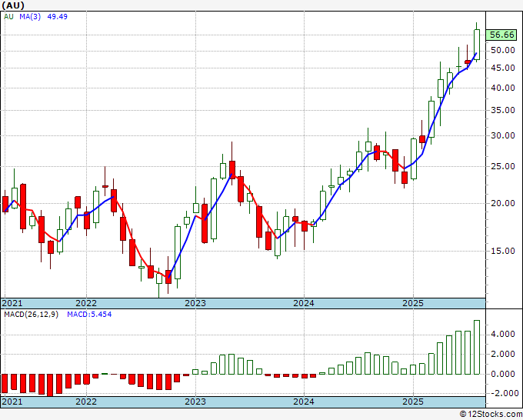This screenshot has height=420, width=523.
Task: Select the 50.00 price axis label
Action: [x=503, y=50]
